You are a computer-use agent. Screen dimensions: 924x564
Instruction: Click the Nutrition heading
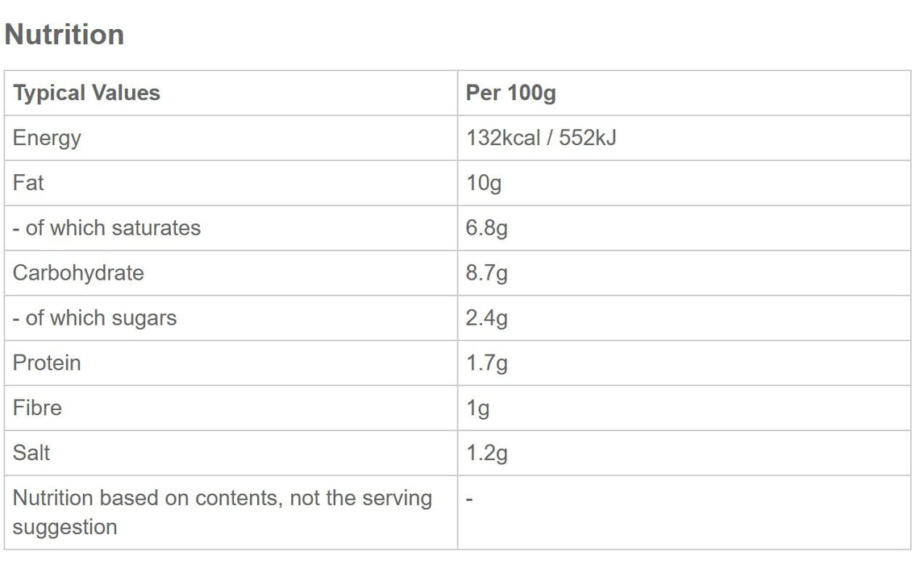pyautogui.click(x=65, y=35)
